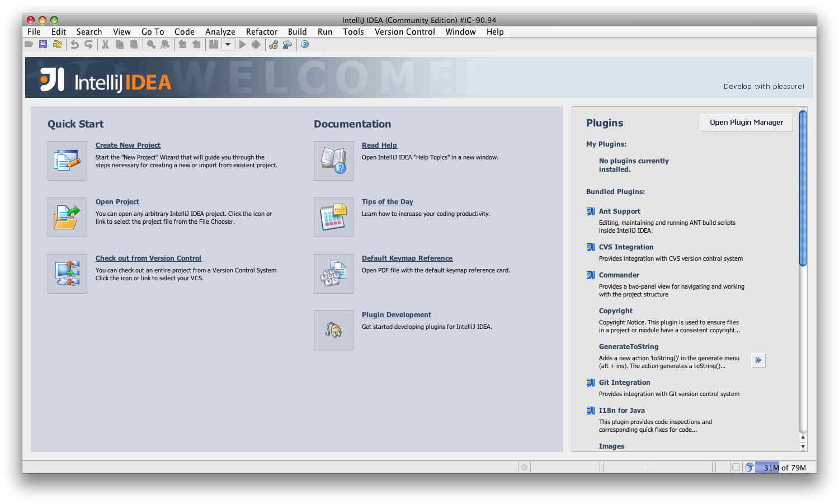Click the Open Plugin Manager button

point(747,123)
